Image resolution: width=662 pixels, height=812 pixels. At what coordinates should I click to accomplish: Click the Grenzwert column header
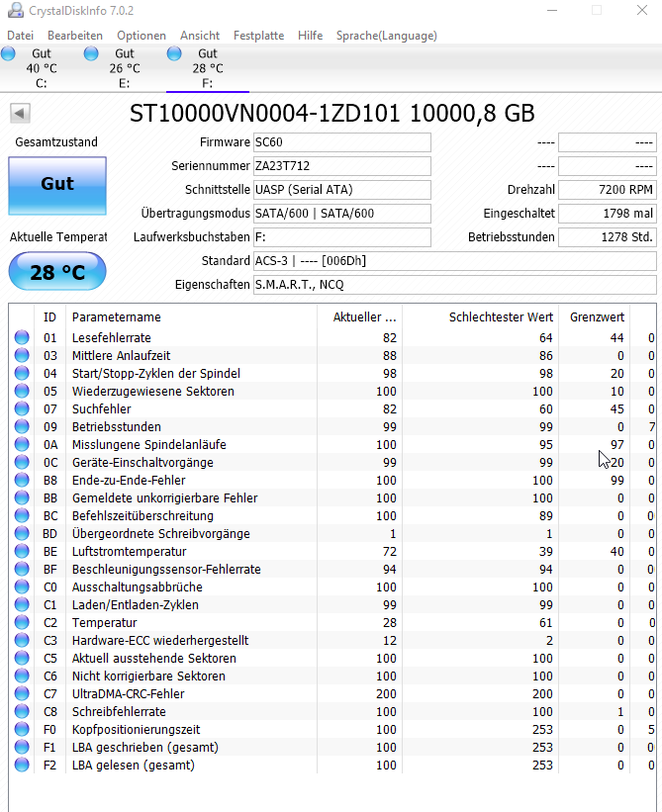click(x=594, y=316)
